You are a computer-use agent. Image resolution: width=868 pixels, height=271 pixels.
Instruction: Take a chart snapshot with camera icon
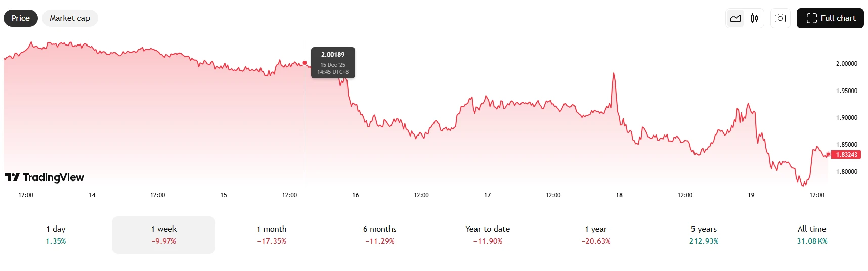(x=780, y=18)
